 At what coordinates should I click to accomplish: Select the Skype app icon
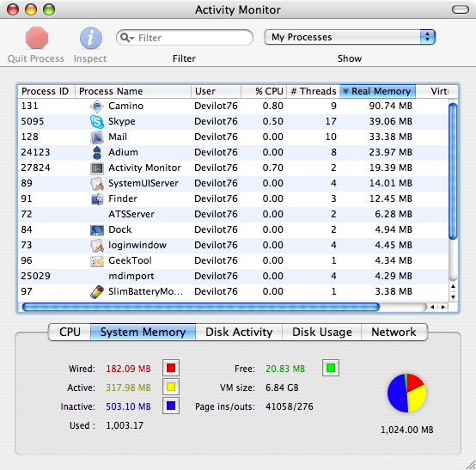point(97,122)
